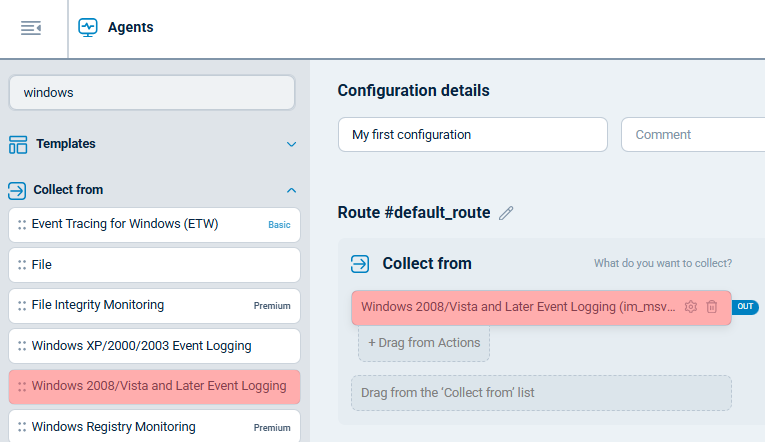
Task: Expand the Templates section chevron
Action: [291, 144]
